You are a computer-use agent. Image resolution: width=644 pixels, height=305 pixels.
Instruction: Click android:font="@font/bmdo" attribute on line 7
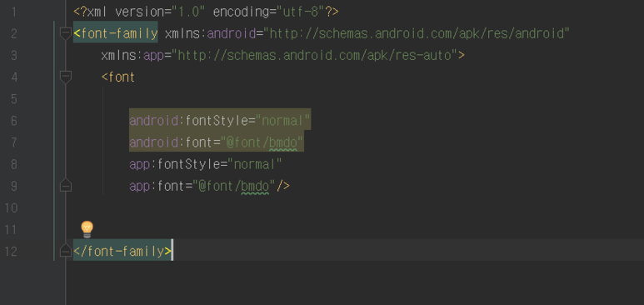coord(216,142)
